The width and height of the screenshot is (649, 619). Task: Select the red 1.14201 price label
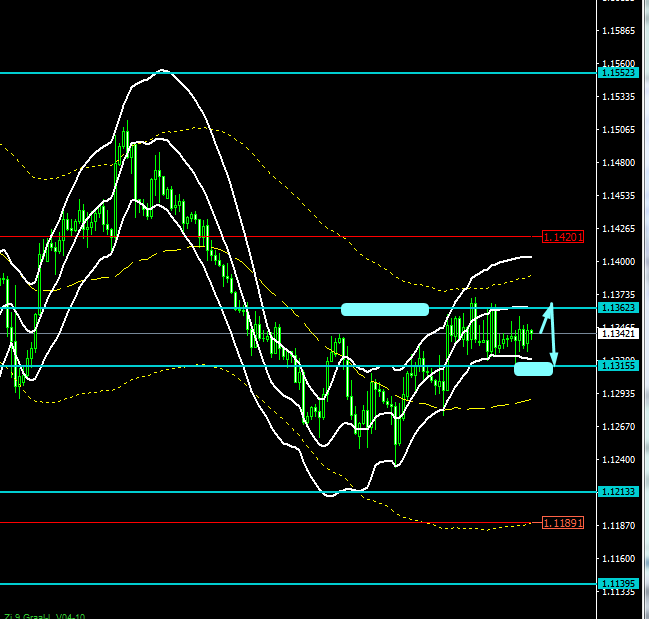click(562, 237)
